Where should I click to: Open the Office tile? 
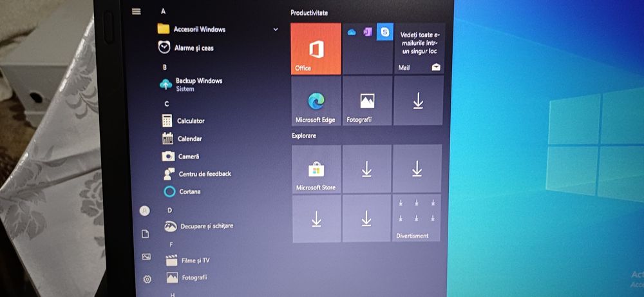click(316, 48)
